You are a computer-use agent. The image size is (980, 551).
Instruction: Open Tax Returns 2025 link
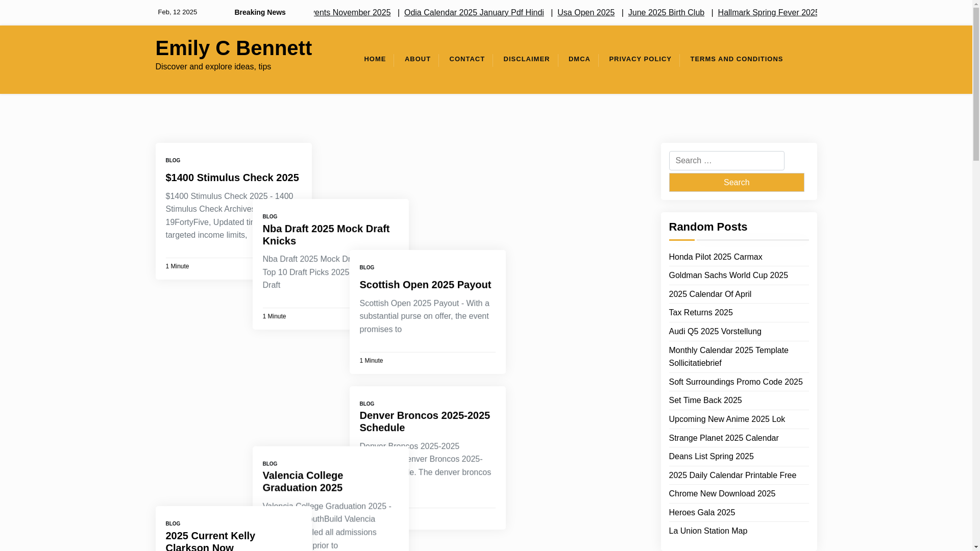click(x=700, y=313)
